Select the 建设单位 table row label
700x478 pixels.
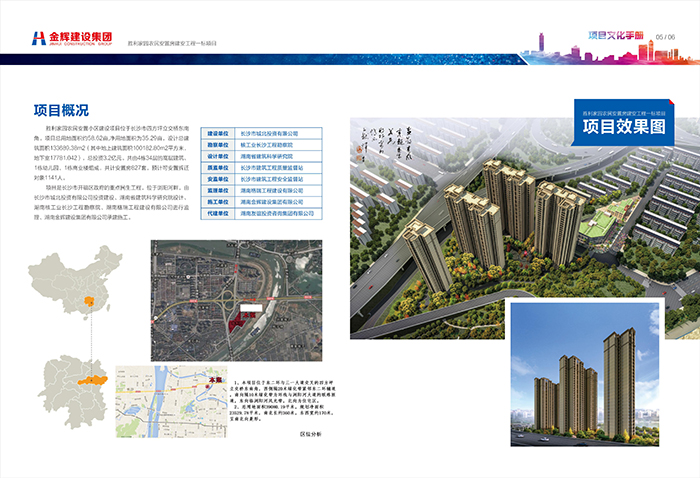[218, 132]
